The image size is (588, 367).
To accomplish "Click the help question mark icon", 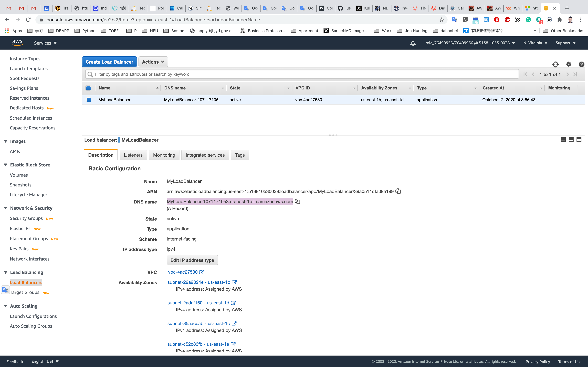I will (581, 64).
